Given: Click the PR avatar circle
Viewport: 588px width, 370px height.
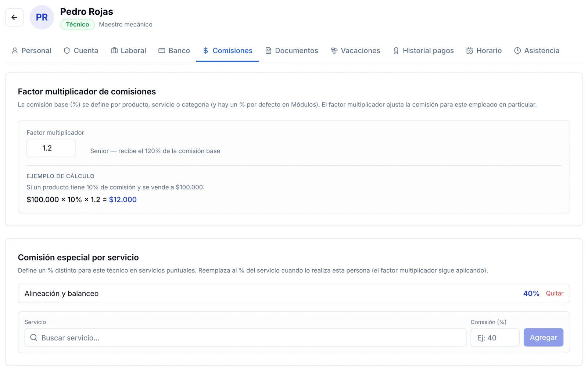Looking at the screenshot, I should pyautogui.click(x=42, y=17).
